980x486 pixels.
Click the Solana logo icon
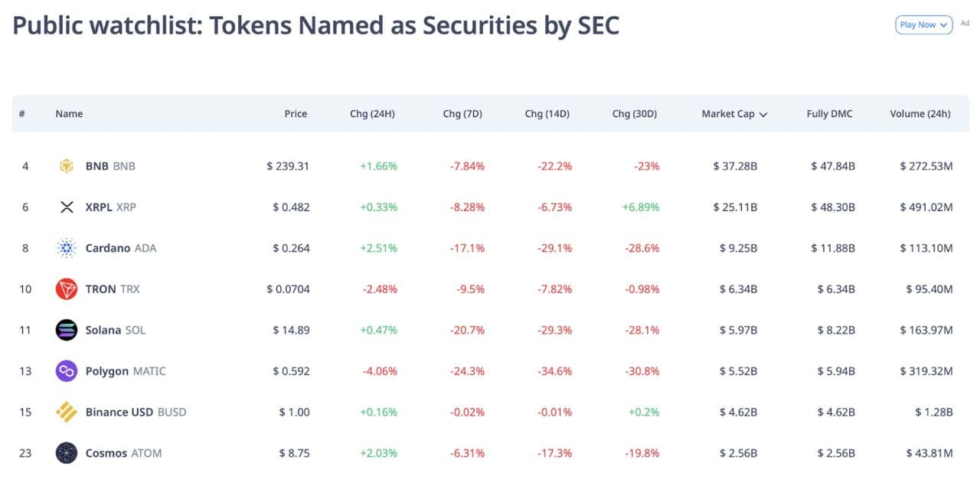click(x=67, y=330)
